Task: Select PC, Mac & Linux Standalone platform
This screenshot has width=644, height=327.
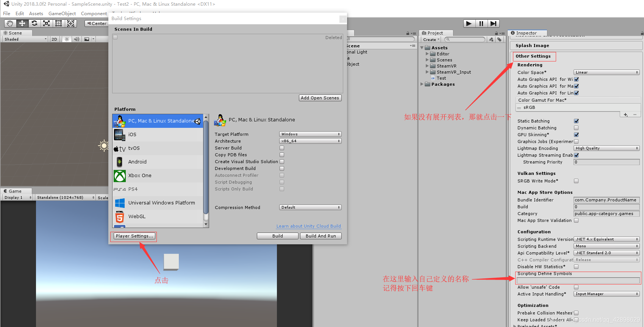Action: 158,121
